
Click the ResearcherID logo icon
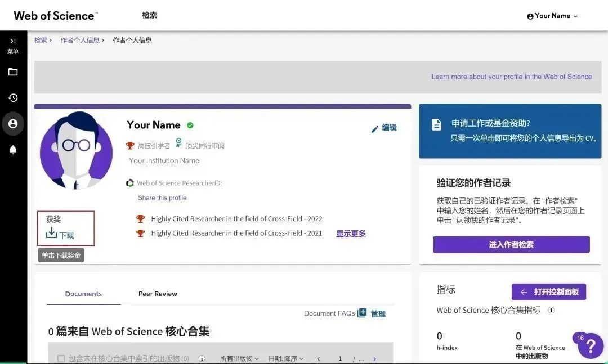click(x=130, y=183)
